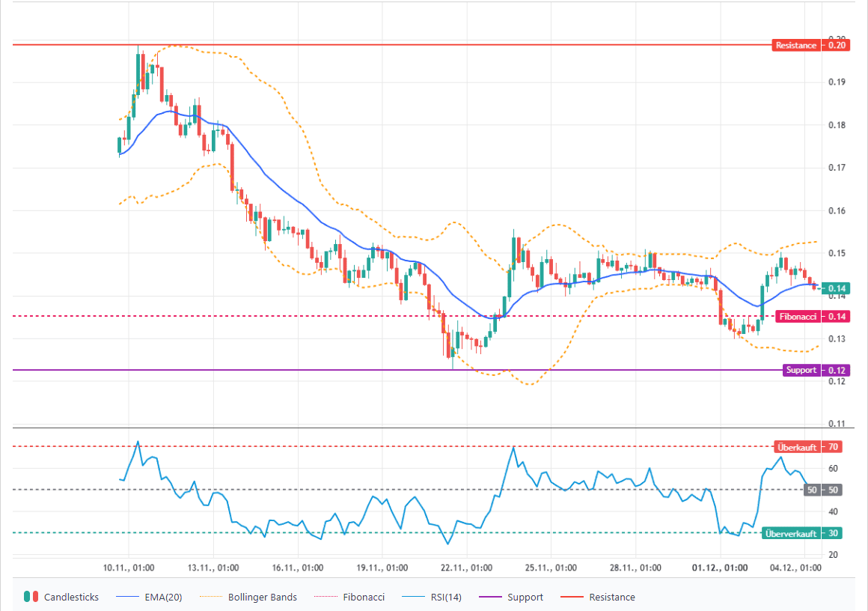The width and height of the screenshot is (868, 611).
Task: Click the grey 50 RSI midline label
Action: pos(822,490)
